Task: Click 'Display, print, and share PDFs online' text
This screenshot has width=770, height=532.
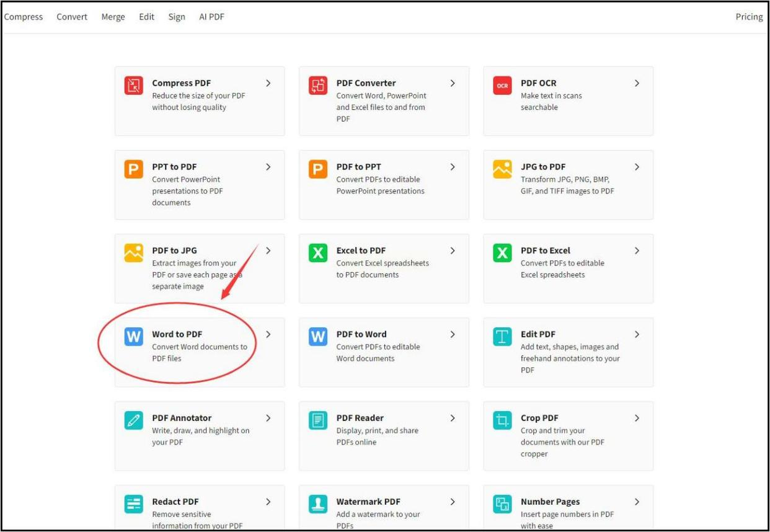Action: tap(377, 437)
